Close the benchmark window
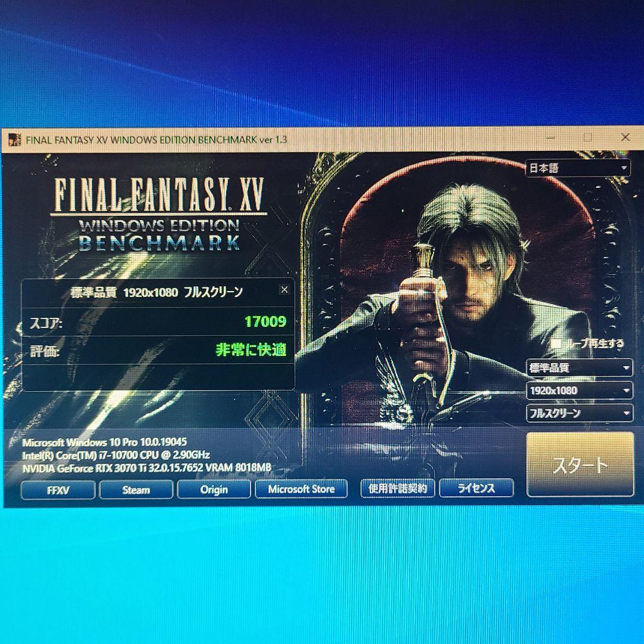This screenshot has height=644, width=644. point(625,137)
